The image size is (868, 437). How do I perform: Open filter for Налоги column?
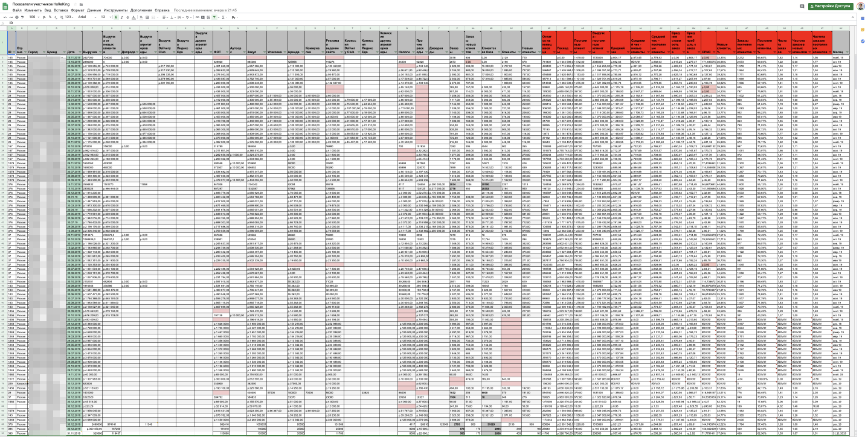tap(413, 52)
